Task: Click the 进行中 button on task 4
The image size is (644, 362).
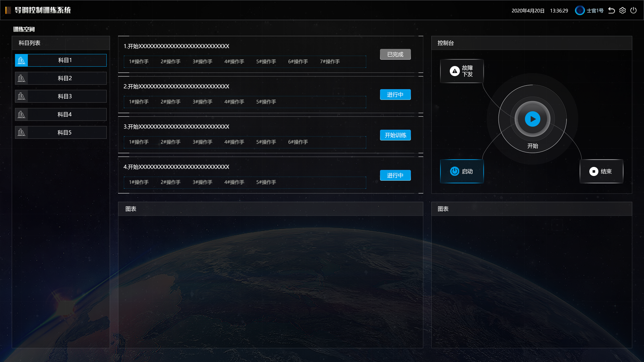Action: (395, 175)
